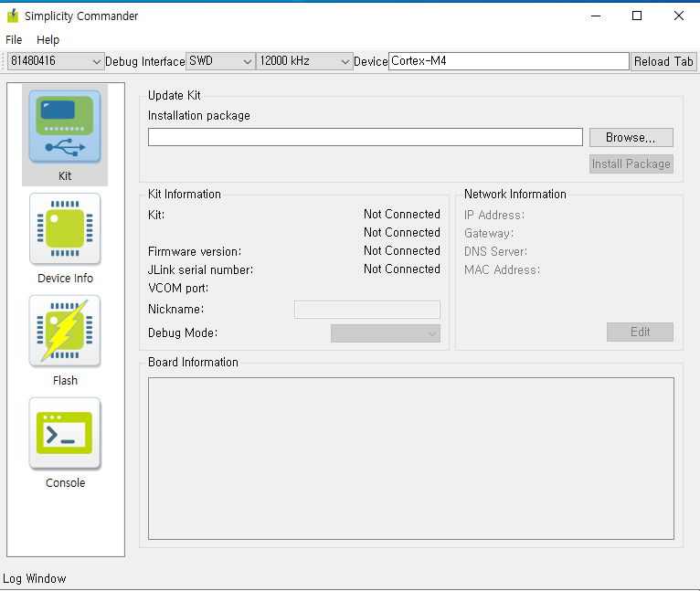Viewport: 700px width, 591px height.
Task: Click the Kit Information group title
Action: tap(185, 195)
